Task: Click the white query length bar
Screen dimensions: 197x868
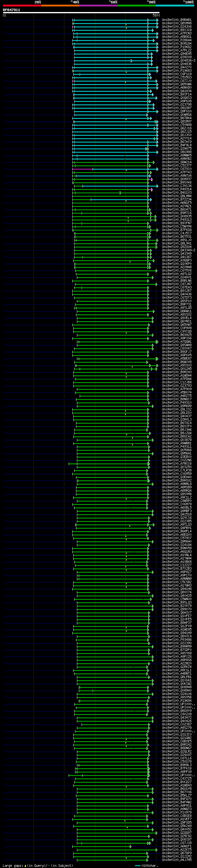Action: coord(81,13)
